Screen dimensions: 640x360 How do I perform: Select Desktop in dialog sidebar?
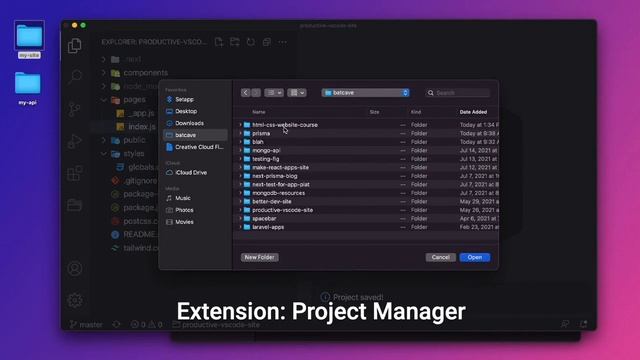coord(195,111)
